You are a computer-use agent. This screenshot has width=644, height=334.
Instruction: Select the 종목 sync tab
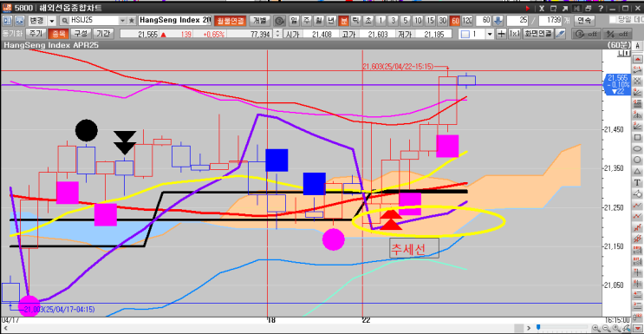pyautogui.click(x=57, y=34)
